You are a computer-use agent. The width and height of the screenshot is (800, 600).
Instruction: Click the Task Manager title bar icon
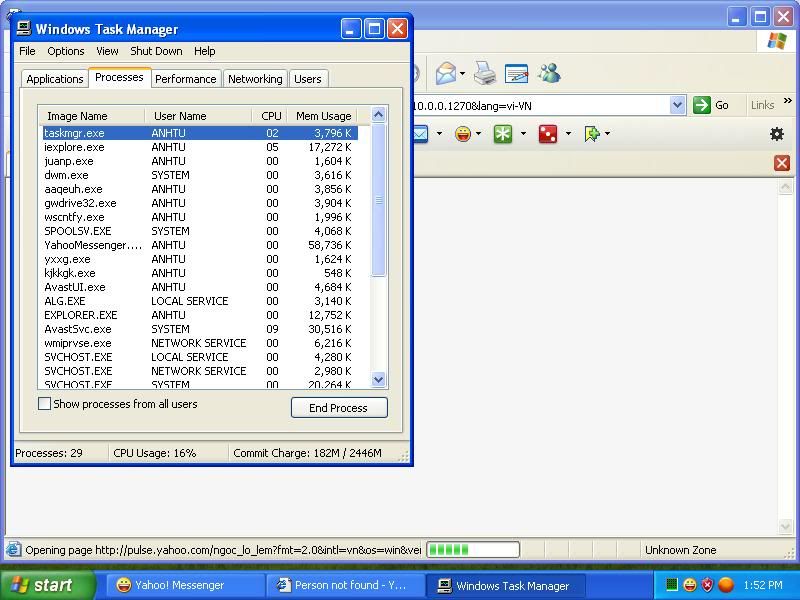(23, 29)
